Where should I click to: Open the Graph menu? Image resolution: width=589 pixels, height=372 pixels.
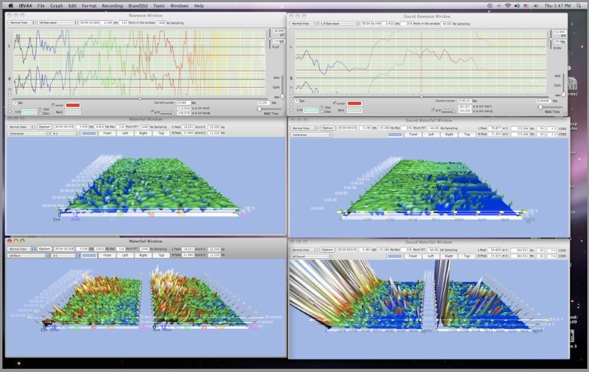tap(56, 6)
